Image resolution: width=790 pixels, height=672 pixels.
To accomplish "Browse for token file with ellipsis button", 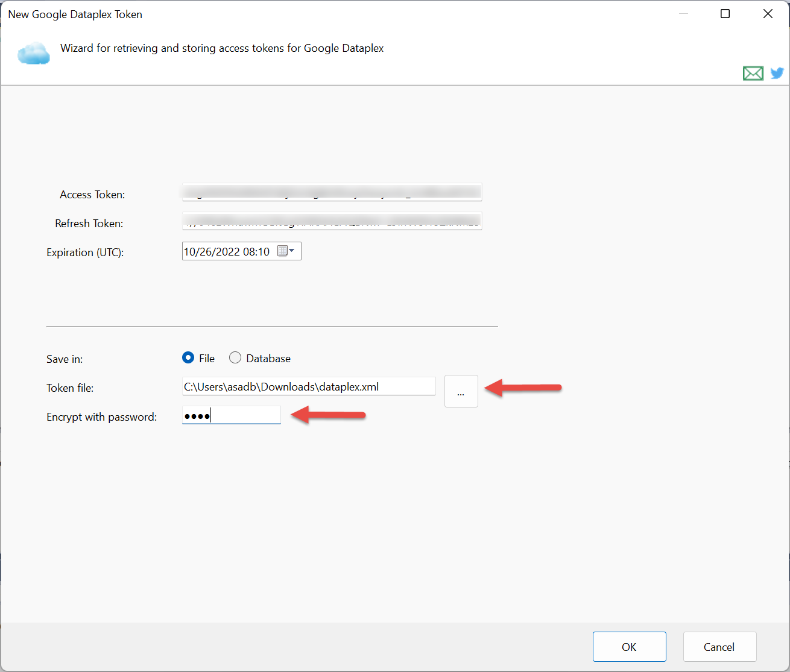I will pyautogui.click(x=461, y=391).
